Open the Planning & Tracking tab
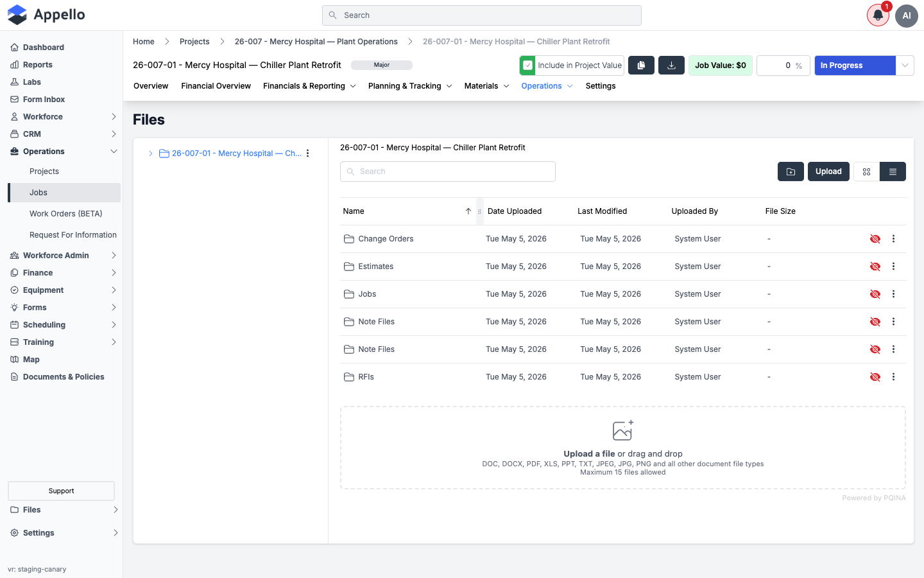 click(x=410, y=86)
